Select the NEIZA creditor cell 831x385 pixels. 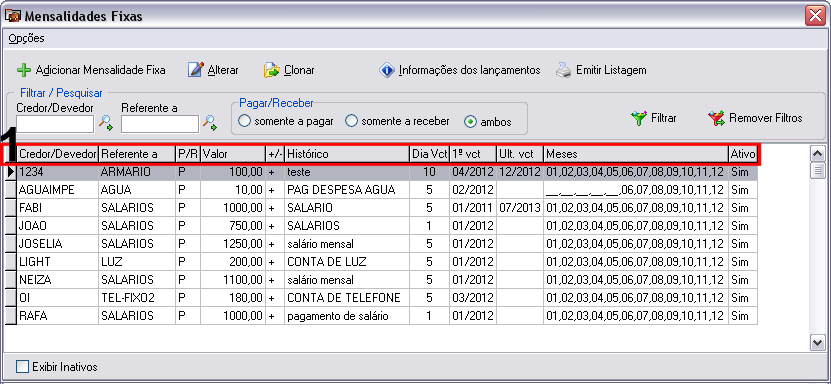(x=58, y=280)
